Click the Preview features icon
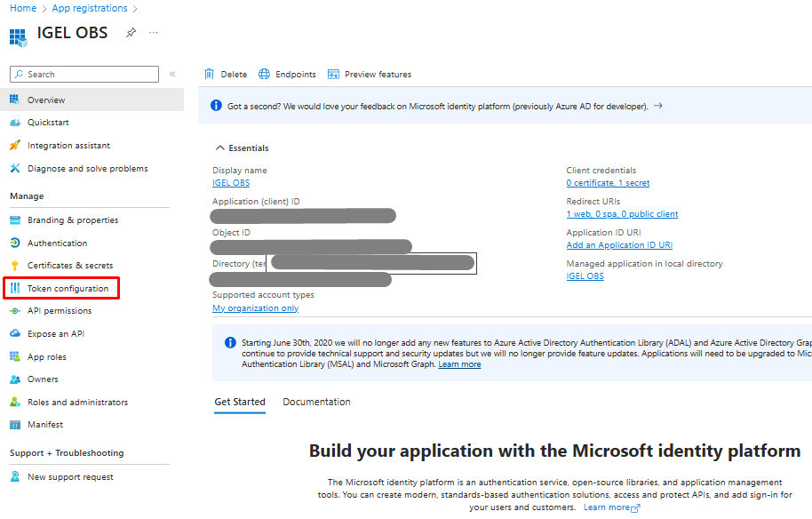812x519 pixels. click(x=333, y=75)
